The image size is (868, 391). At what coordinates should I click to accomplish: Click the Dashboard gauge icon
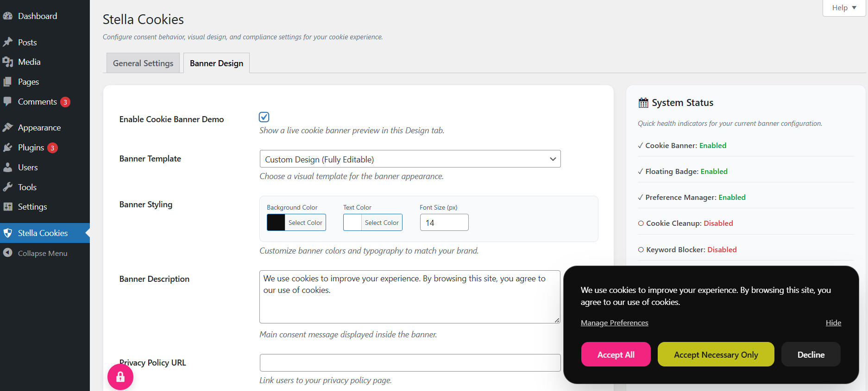coord(7,16)
